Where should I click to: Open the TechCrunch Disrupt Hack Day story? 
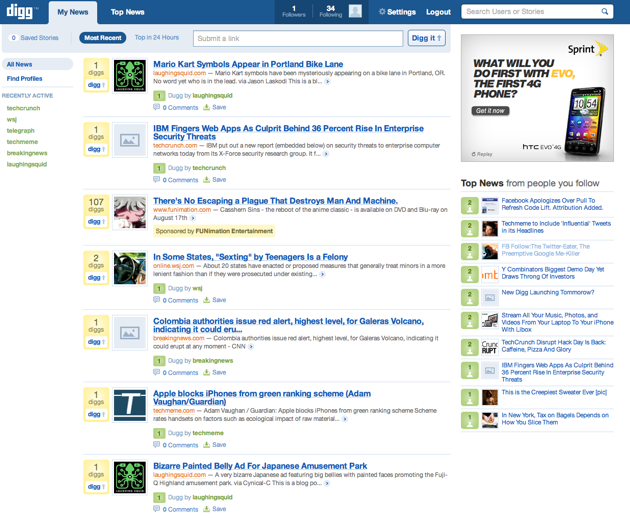point(554,346)
